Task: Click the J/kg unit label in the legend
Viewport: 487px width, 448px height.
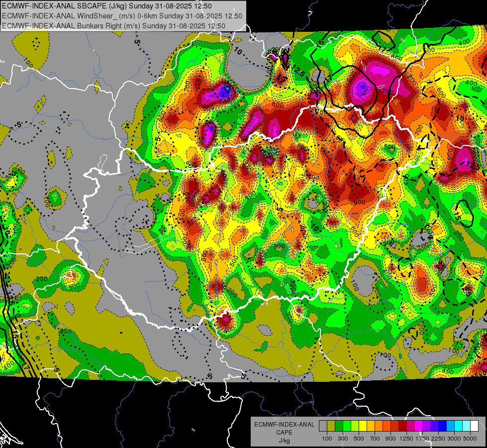Action: [x=284, y=441]
